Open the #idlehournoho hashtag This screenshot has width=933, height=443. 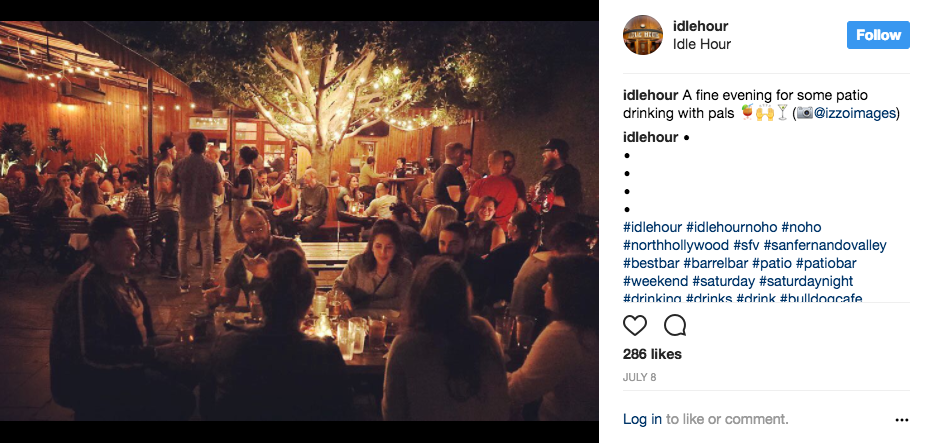point(731,227)
